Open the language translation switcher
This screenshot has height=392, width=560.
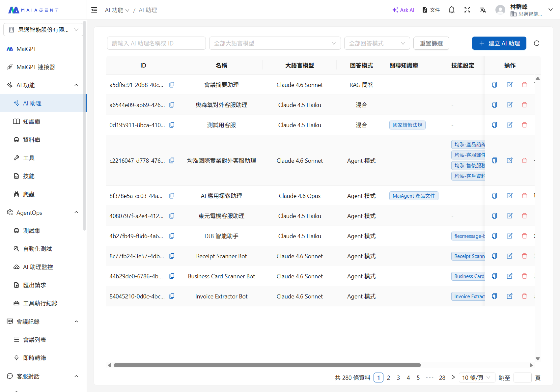pyautogui.click(x=483, y=10)
